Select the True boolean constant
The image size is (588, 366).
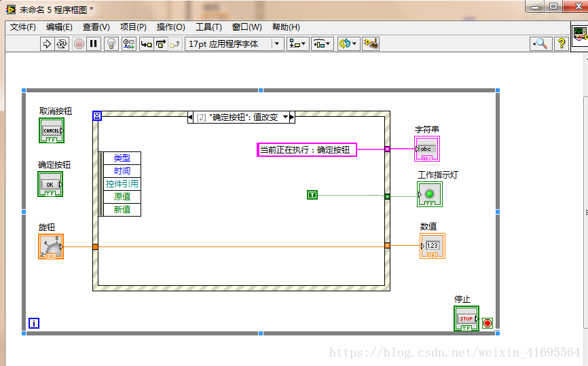(x=312, y=195)
